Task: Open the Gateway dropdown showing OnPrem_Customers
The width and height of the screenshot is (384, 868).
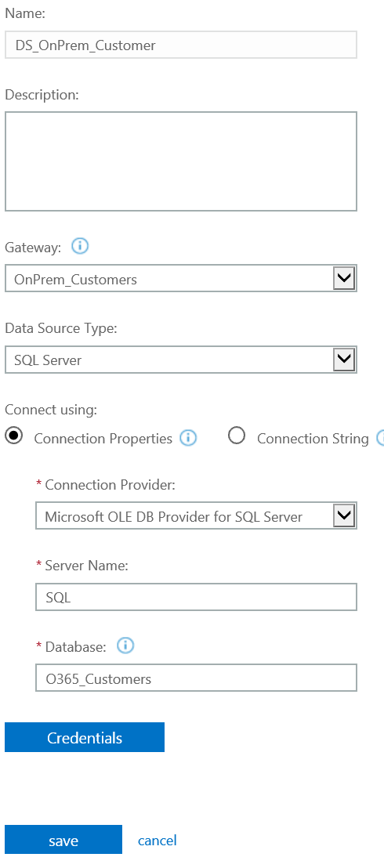Action: (x=181, y=278)
